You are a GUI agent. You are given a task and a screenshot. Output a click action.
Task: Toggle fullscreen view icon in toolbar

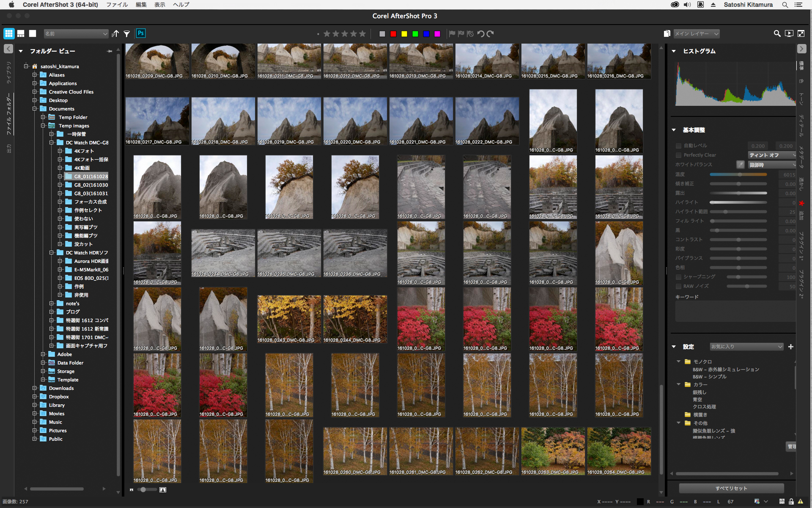coord(801,34)
